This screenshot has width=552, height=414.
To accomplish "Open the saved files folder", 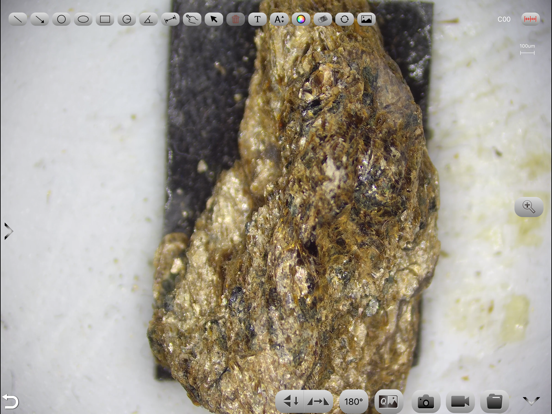I will click(495, 401).
